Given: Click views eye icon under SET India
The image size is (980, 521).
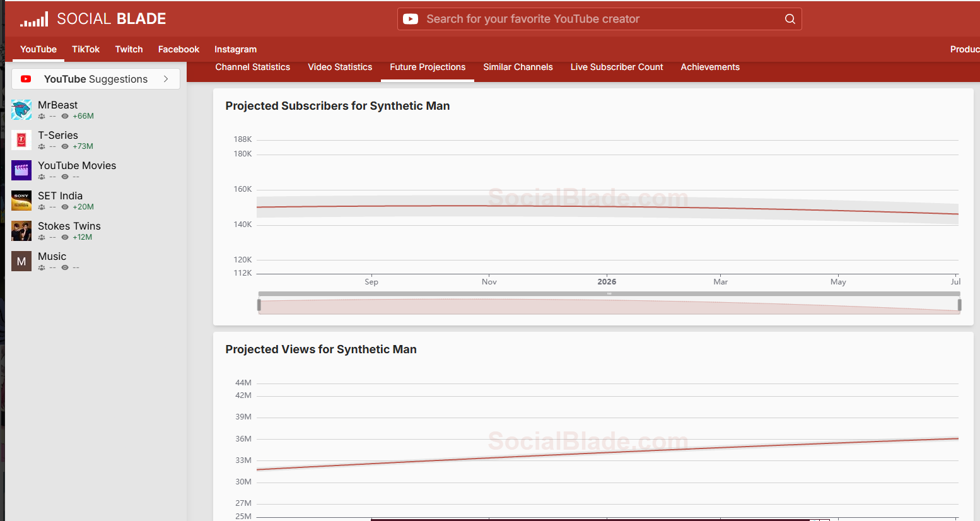Looking at the screenshot, I should coord(65,207).
